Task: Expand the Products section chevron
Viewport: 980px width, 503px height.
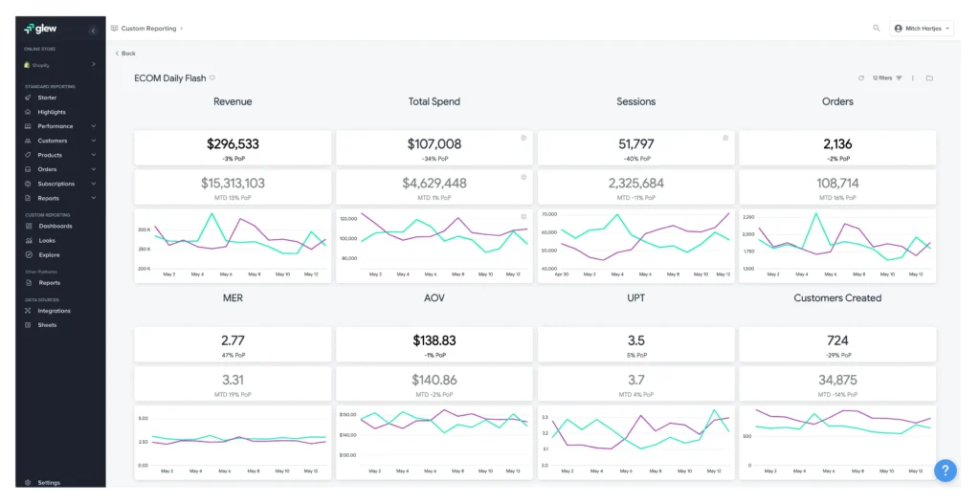Action: [x=94, y=155]
